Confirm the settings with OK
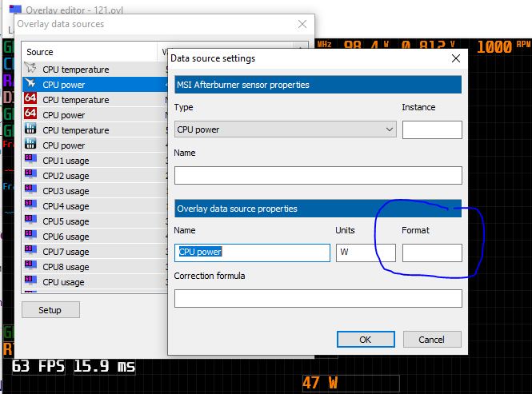This screenshot has height=394, width=532. [x=366, y=340]
